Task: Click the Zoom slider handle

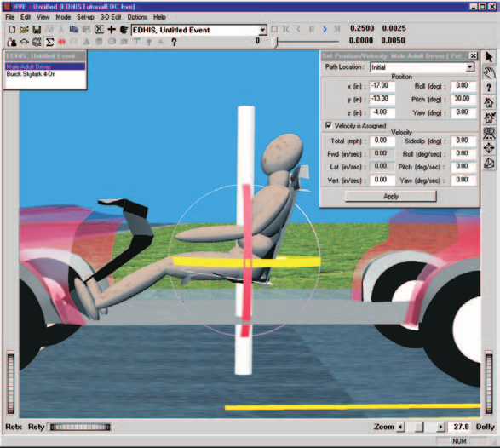Action: [419, 427]
